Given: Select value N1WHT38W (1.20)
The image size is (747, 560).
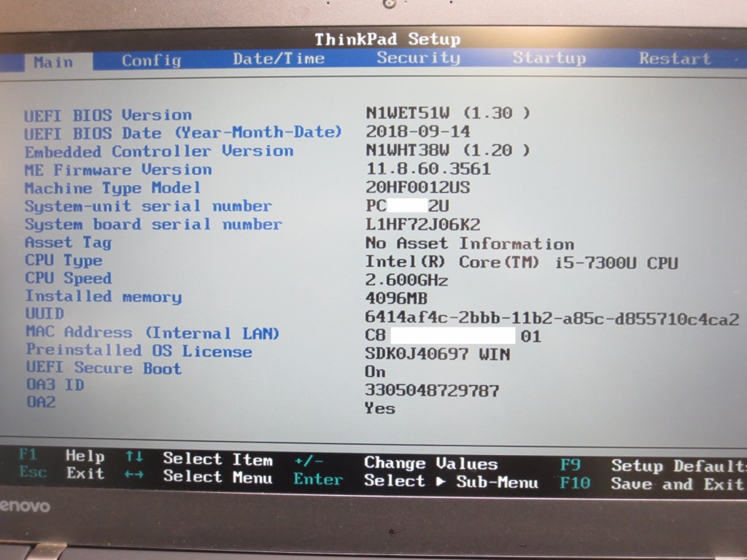Looking at the screenshot, I should pyautogui.click(x=447, y=150).
